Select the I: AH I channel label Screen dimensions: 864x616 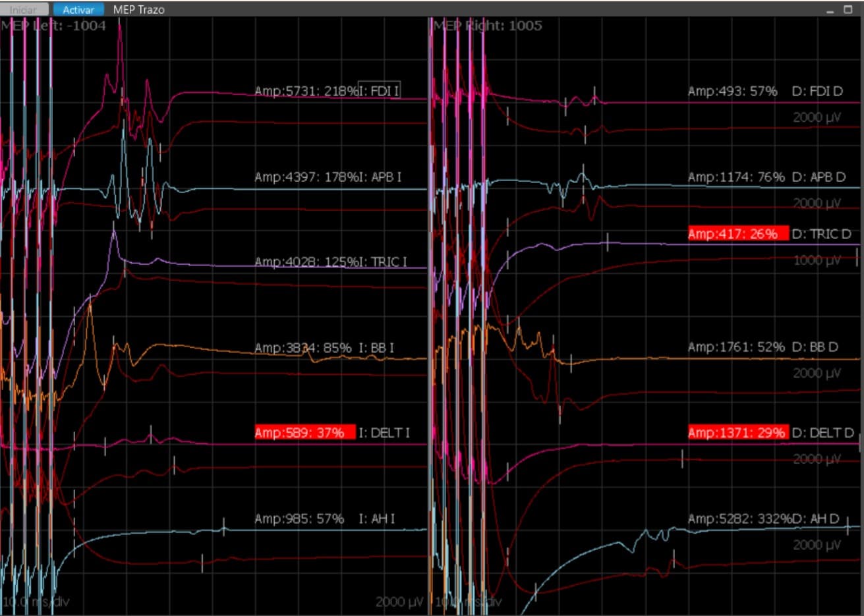(x=377, y=519)
